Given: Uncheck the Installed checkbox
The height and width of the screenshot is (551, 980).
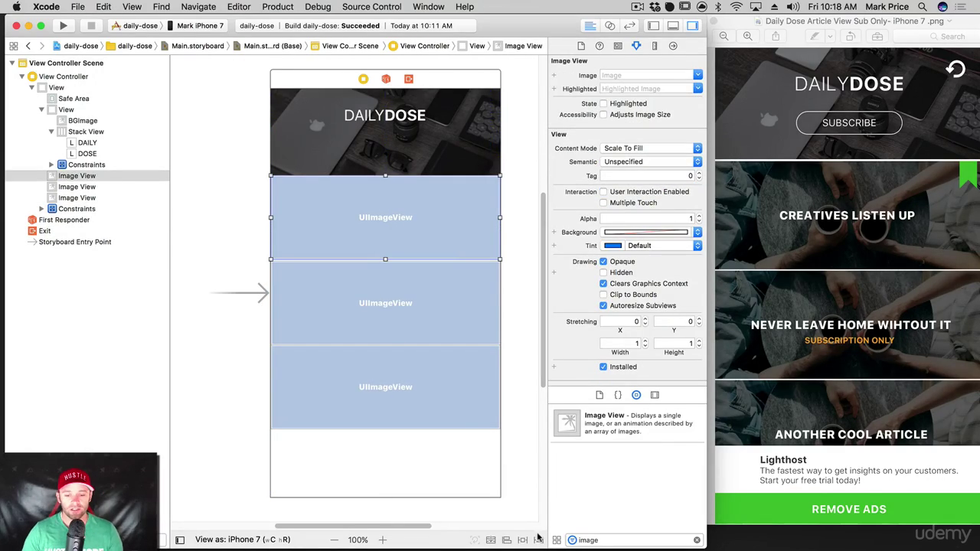Looking at the screenshot, I should coord(603,367).
